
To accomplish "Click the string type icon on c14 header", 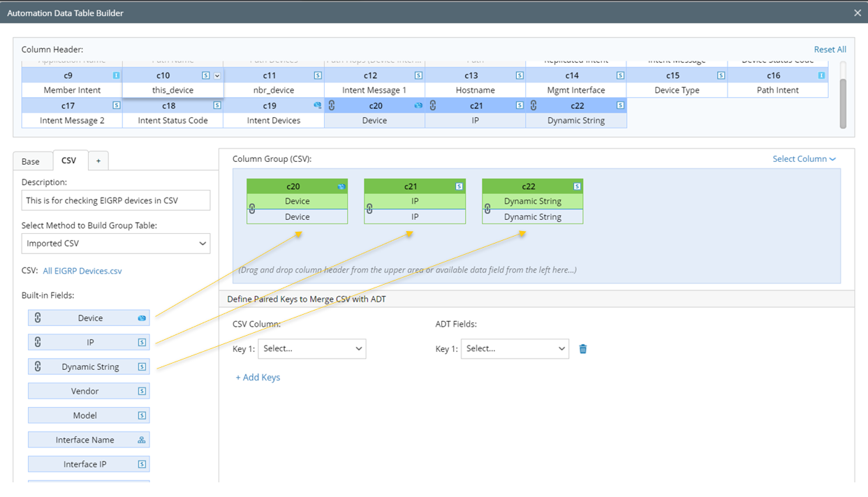I will coord(620,75).
